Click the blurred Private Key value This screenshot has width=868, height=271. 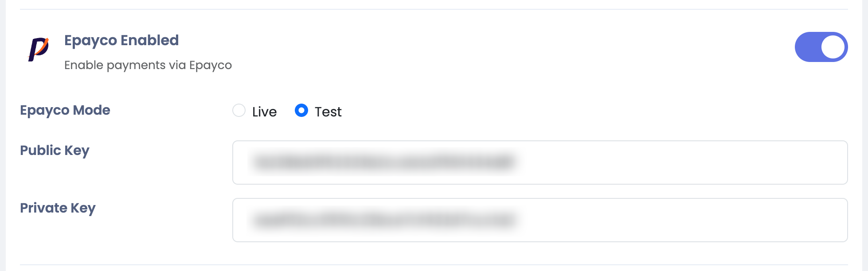(x=384, y=220)
